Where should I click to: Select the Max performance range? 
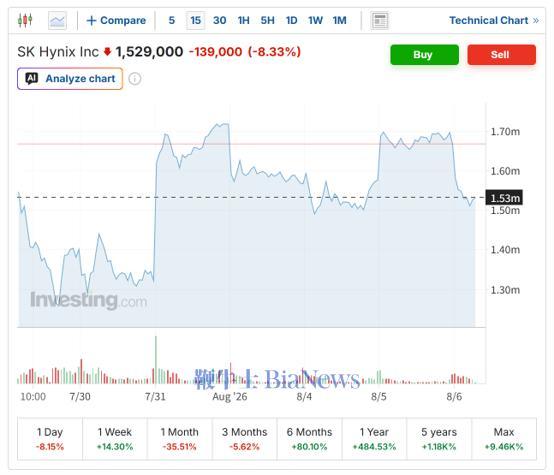[504, 439]
